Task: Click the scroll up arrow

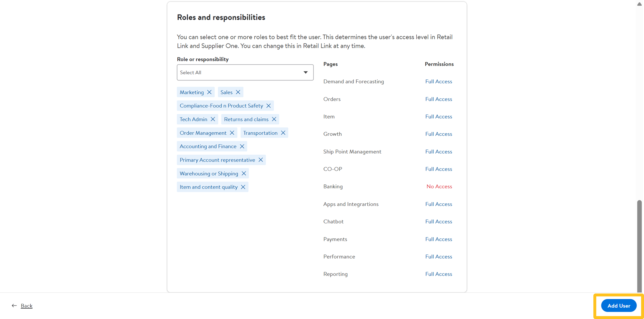Action: (x=639, y=4)
